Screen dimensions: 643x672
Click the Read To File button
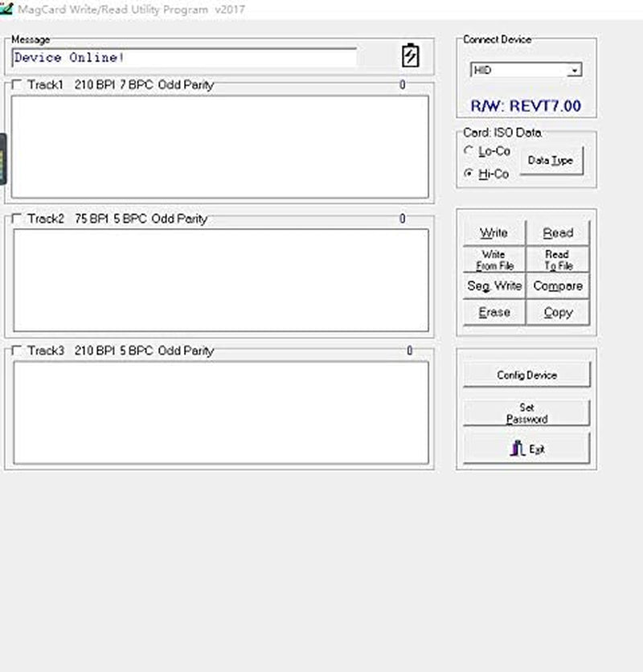coord(558,259)
